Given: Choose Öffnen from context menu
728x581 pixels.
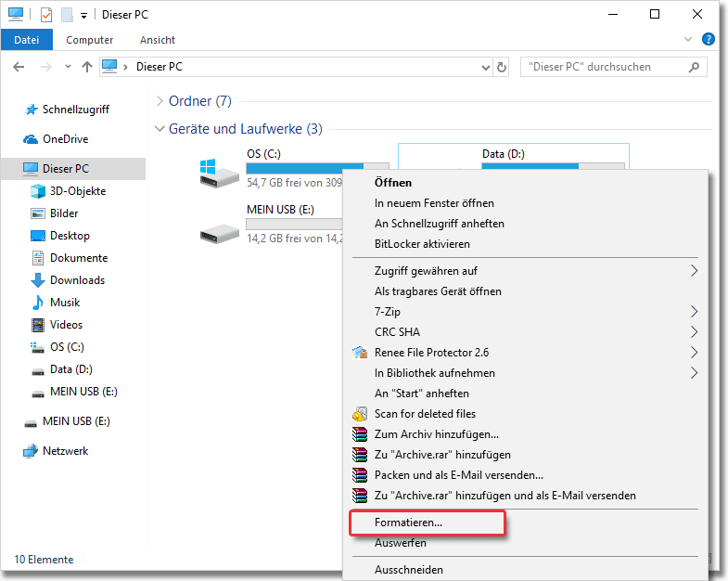Looking at the screenshot, I should click(x=525, y=183).
